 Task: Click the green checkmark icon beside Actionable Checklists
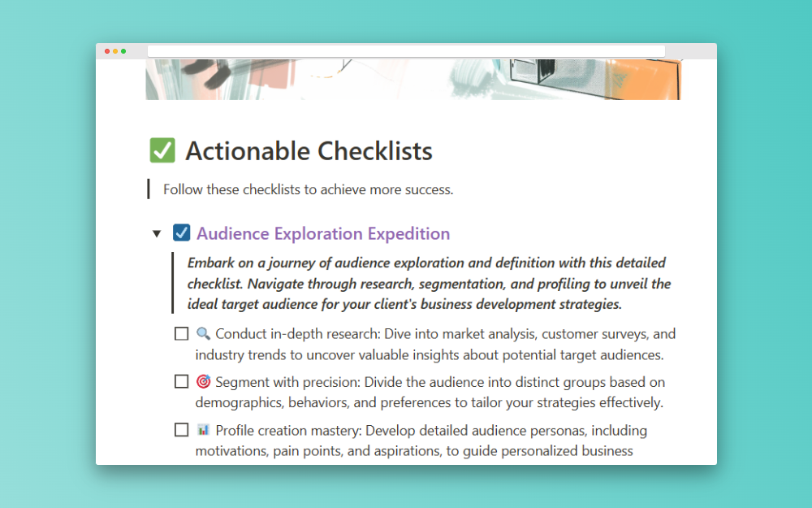tap(162, 150)
